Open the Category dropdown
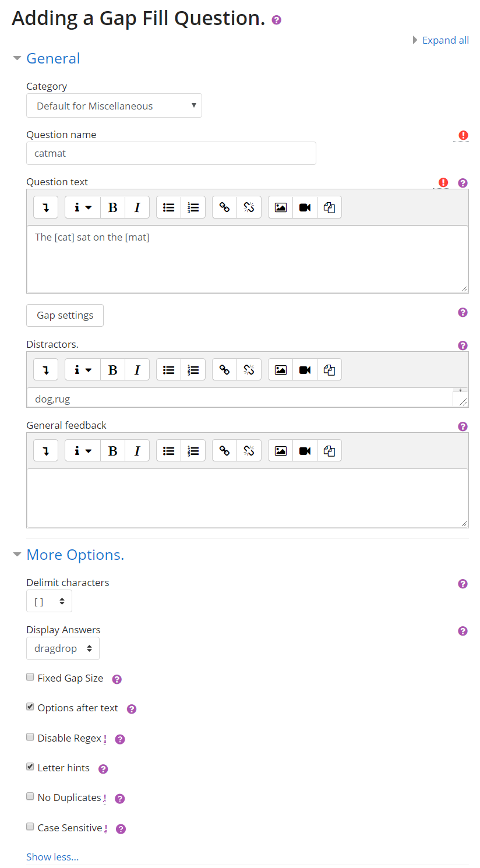This screenshot has width=480, height=868. 114,106
